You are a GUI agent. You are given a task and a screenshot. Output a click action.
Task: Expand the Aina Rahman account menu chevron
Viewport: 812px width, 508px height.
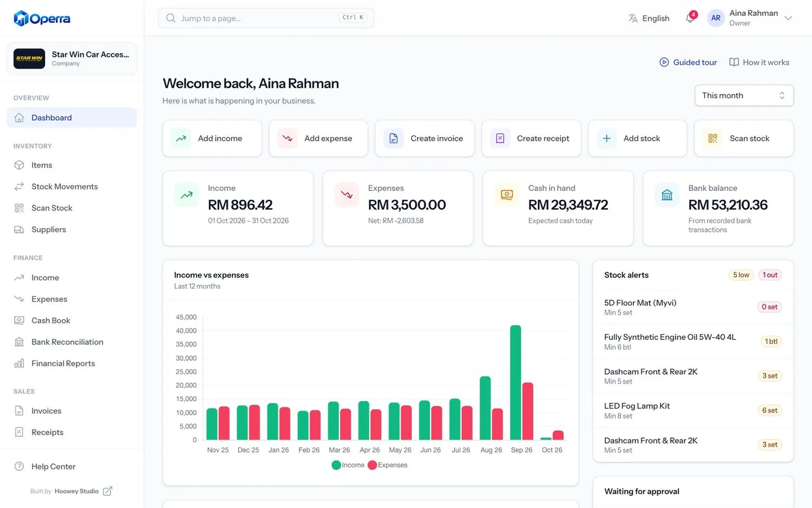(788, 18)
